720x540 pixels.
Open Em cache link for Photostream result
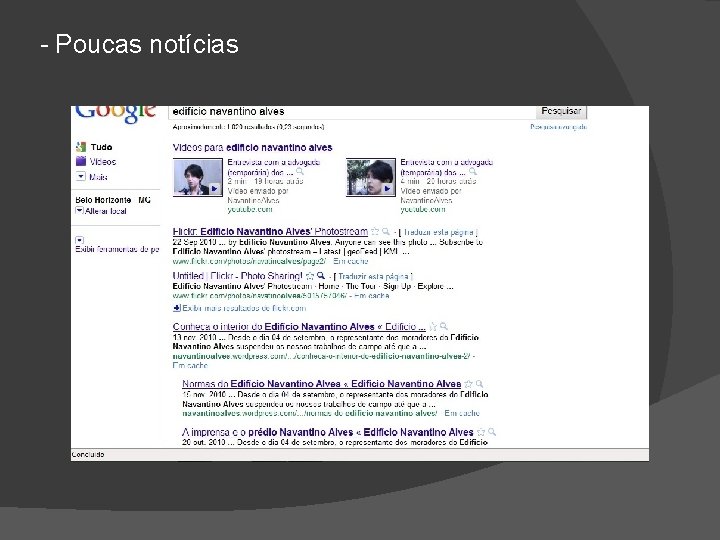[351, 261]
